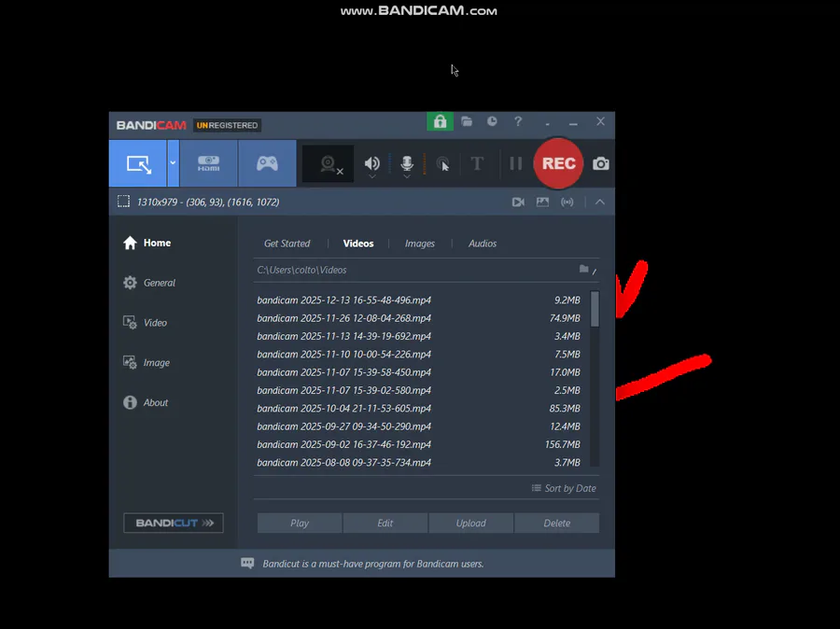
Task: Click the video camera icon in status row
Action: click(x=518, y=202)
